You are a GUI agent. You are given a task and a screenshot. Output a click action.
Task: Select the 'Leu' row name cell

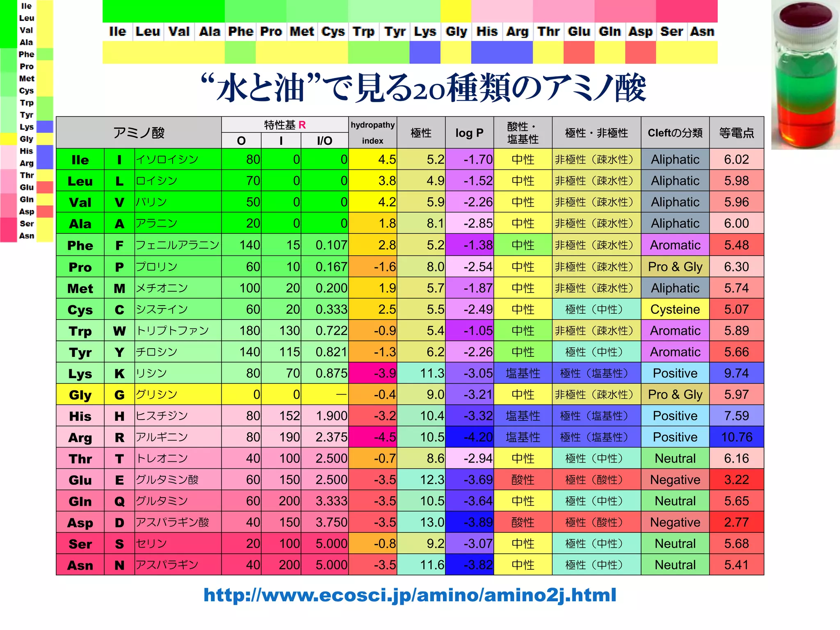click(80, 180)
